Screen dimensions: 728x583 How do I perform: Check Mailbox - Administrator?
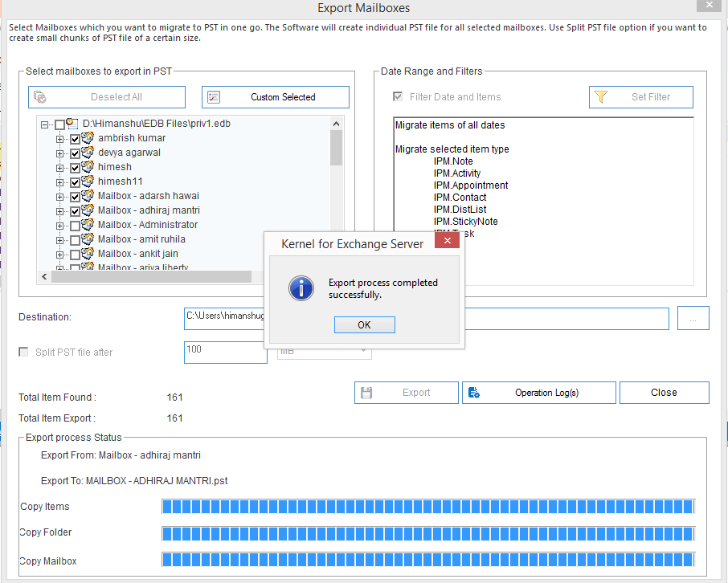(75, 226)
